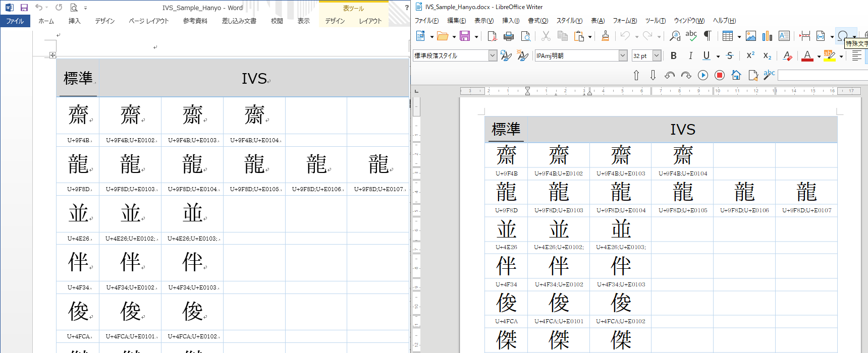The image size is (868, 353).
Task: Run the spelling check abc icon
Action: click(691, 36)
